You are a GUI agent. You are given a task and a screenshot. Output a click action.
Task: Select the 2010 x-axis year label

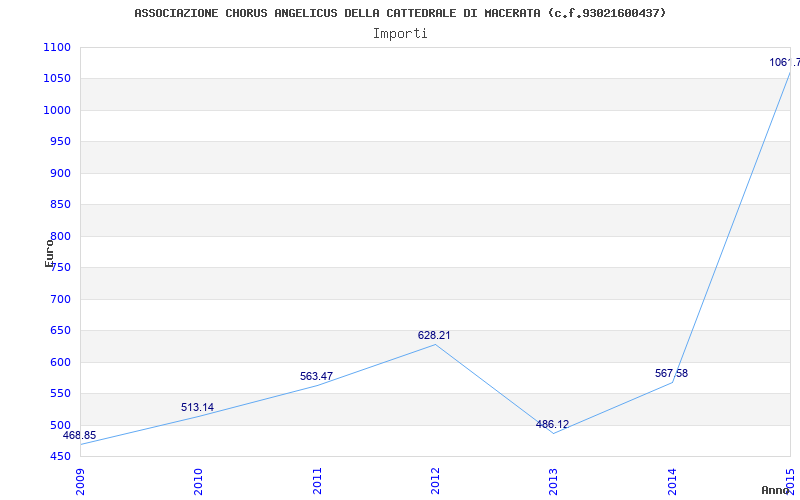[x=198, y=481]
